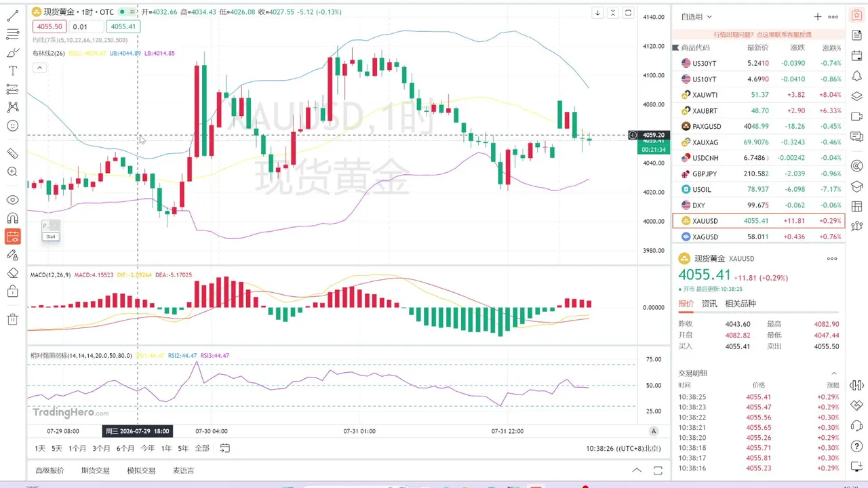868x488 pixels.
Task: Edit the 0.01 lot size field
Action: 86,26
